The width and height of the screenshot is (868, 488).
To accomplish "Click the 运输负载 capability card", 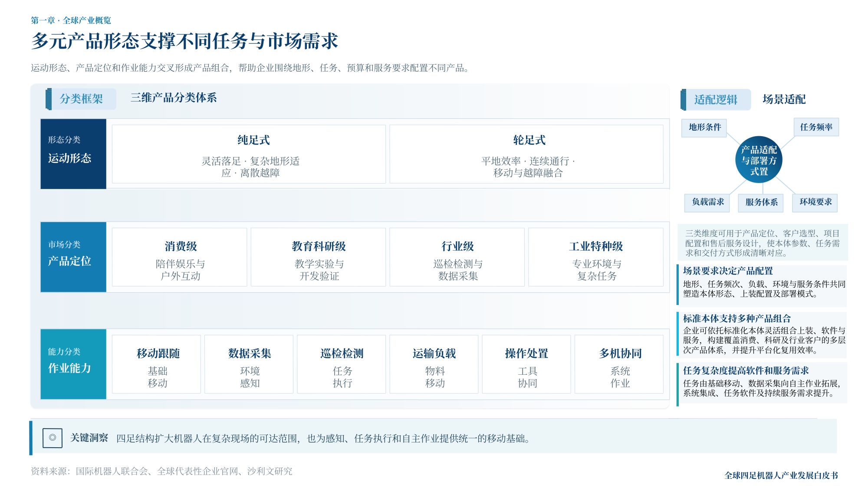I will (x=434, y=364).
